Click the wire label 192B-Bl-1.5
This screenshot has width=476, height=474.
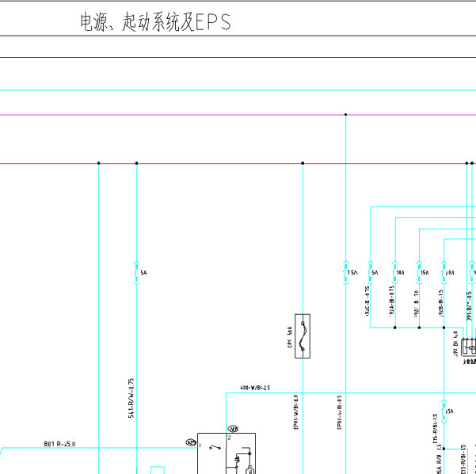pyautogui.click(x=440, y=303)
